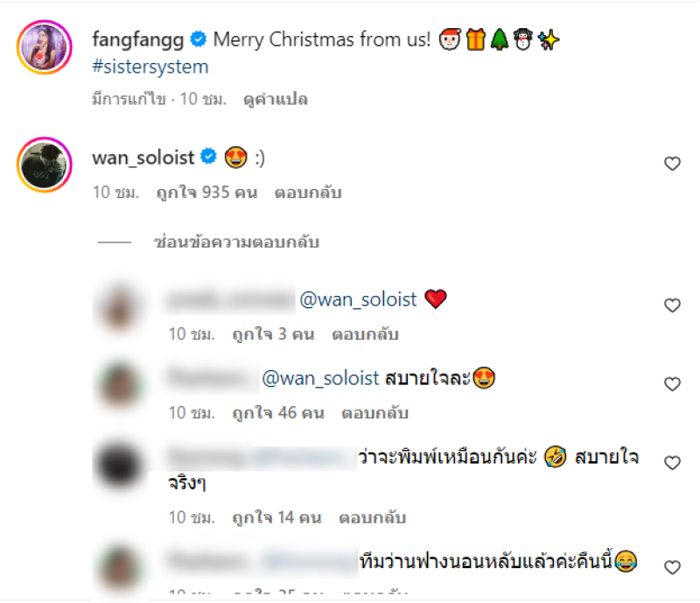Open the fangfangg username profile
The image size is (700, 603).
(138, 39)
